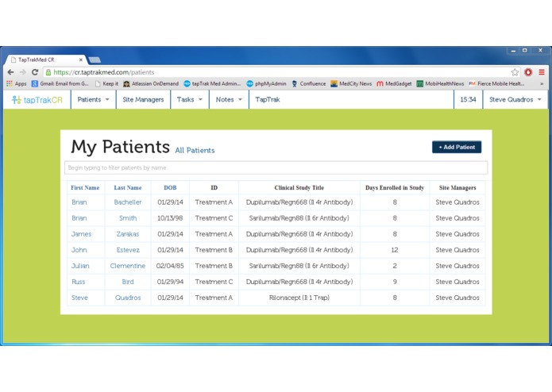Open patient Bacheller last name link
Viewport: 552px width, 392px height.
128,202
